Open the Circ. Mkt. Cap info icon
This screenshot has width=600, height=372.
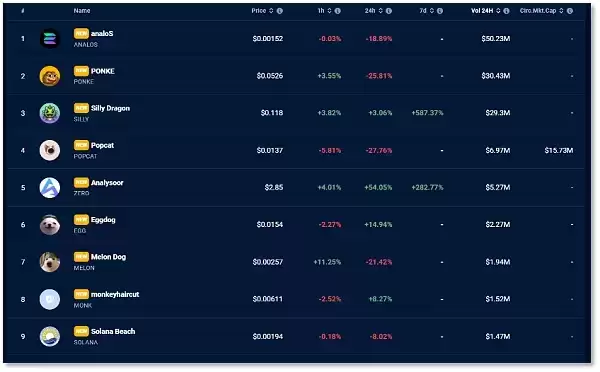(570, 11)
